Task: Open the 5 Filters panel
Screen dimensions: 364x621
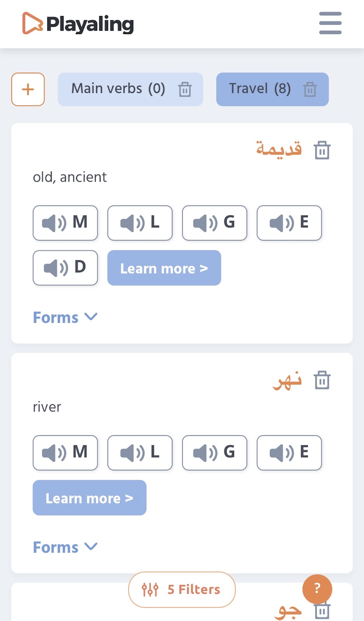Action: pos(182,589)
